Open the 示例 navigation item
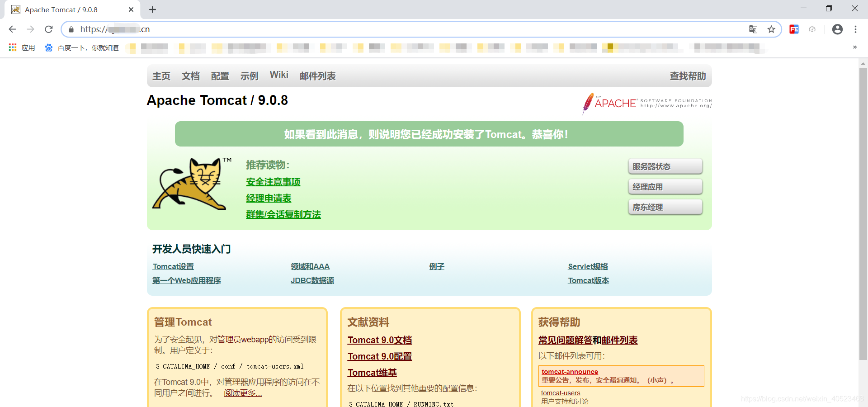The width and height of the screenshot is (868, 407). click(x=250, y=76)
